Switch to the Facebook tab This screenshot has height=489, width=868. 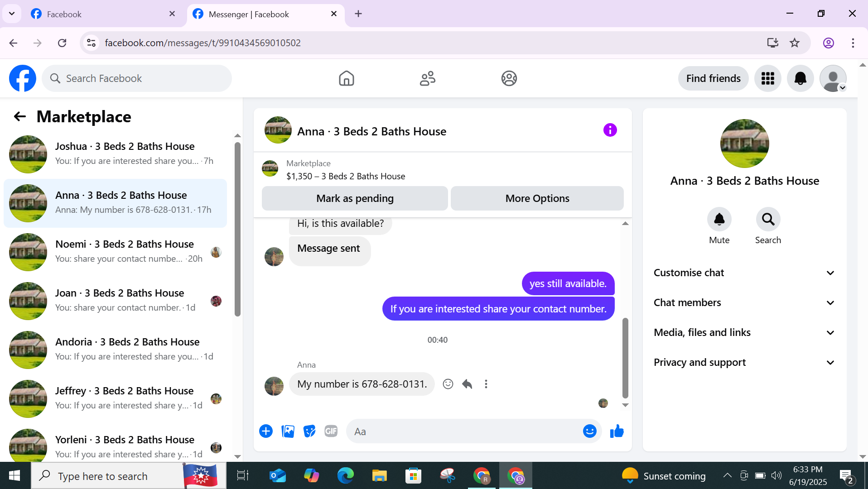(x=104, y=14)
